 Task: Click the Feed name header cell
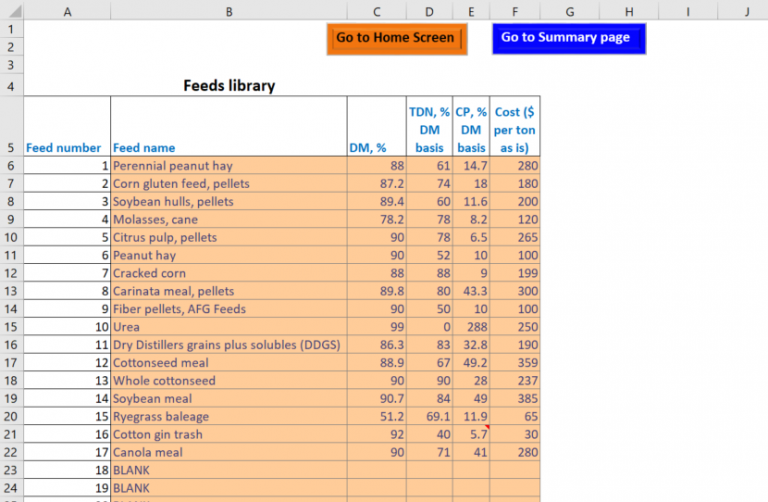[228, 147]
